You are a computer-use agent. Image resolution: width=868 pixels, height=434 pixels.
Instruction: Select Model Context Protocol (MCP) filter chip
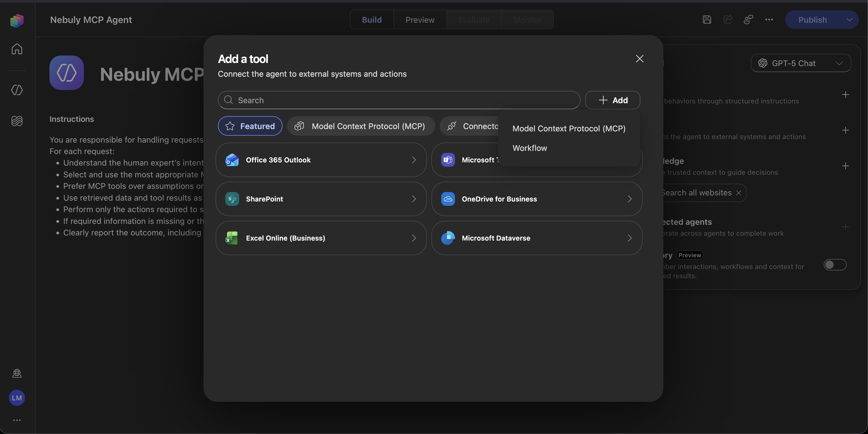point(361,126)
